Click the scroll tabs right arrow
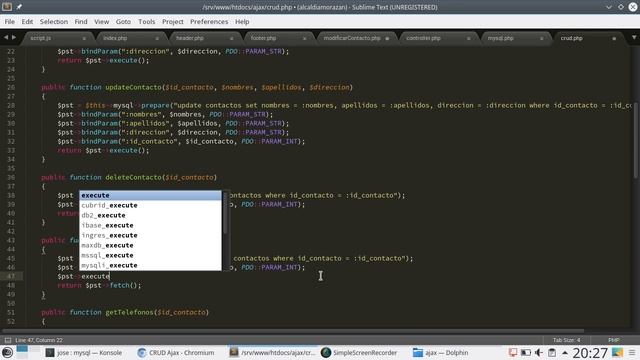Screen dimensions: 640x360 click(x=14, y=38)
